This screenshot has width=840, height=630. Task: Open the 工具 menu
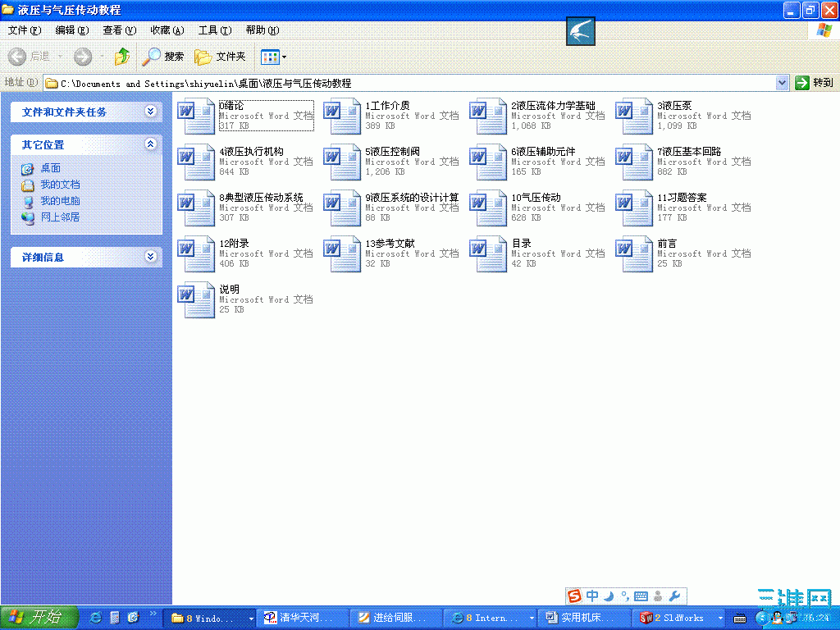pos(214,30)
